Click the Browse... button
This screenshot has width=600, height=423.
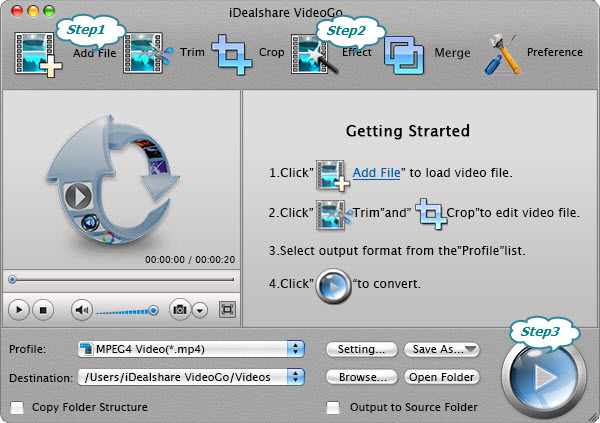[362, 377]
